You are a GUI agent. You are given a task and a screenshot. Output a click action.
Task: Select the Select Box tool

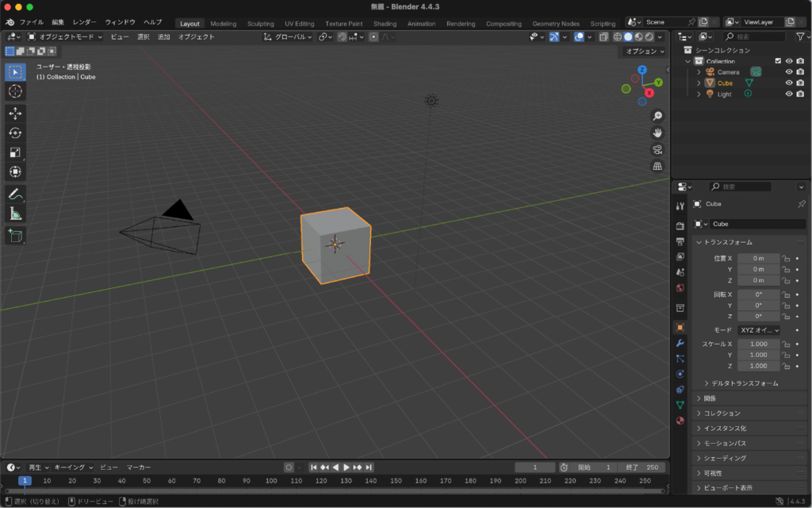point(15,72)
